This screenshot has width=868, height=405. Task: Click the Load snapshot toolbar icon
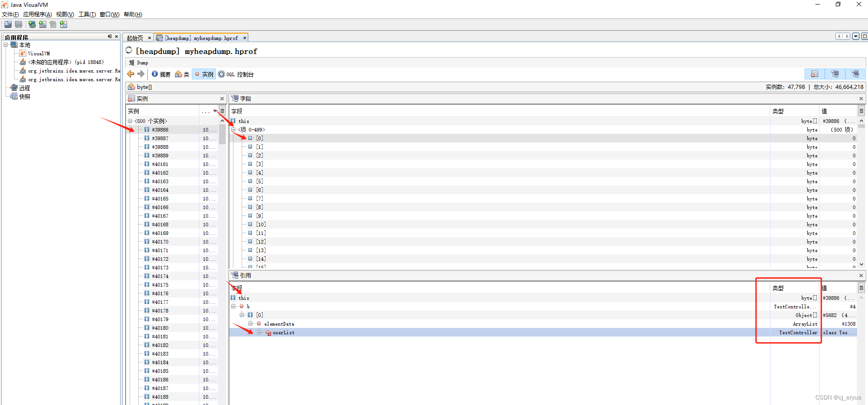8,24
